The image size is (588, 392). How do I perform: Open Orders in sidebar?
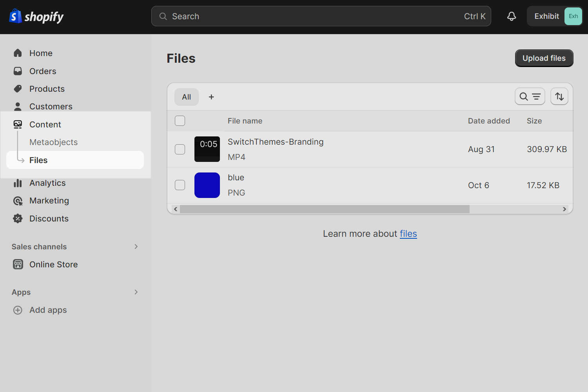(x=43, y=71)
